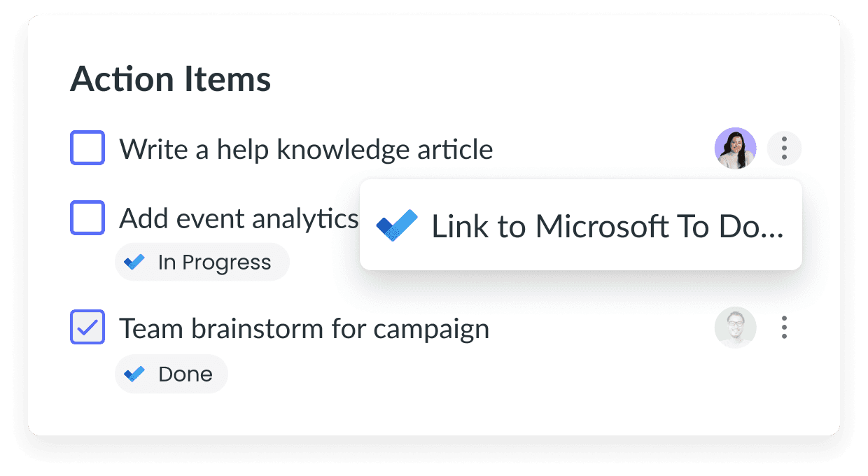Open the three-dot menu for Team brainstorm item

(x=784, y=328)
